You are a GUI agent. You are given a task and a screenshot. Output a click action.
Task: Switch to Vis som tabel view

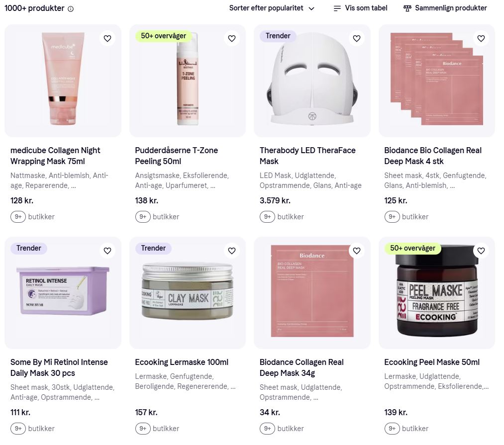pyautogui.click(x=360, y=8)
